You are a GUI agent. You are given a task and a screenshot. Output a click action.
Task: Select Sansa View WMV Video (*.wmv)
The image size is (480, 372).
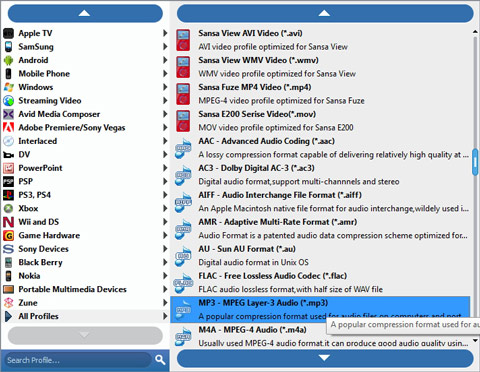(x=320, y=67)
